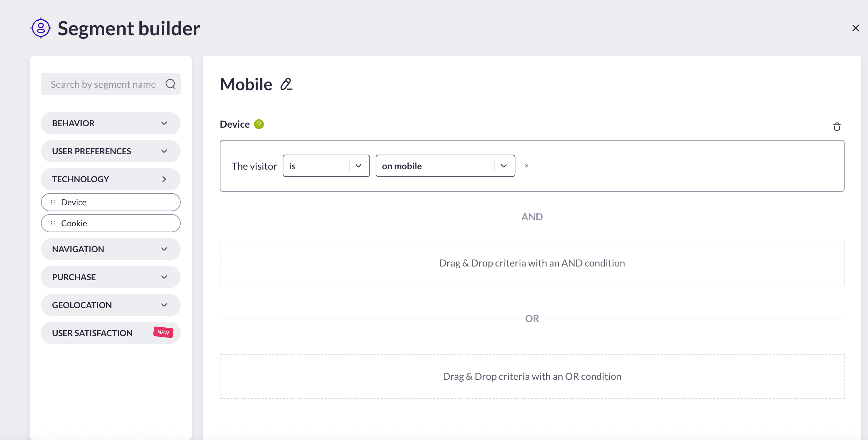Grab the drag handle on Device criterion

click(53, 202)
